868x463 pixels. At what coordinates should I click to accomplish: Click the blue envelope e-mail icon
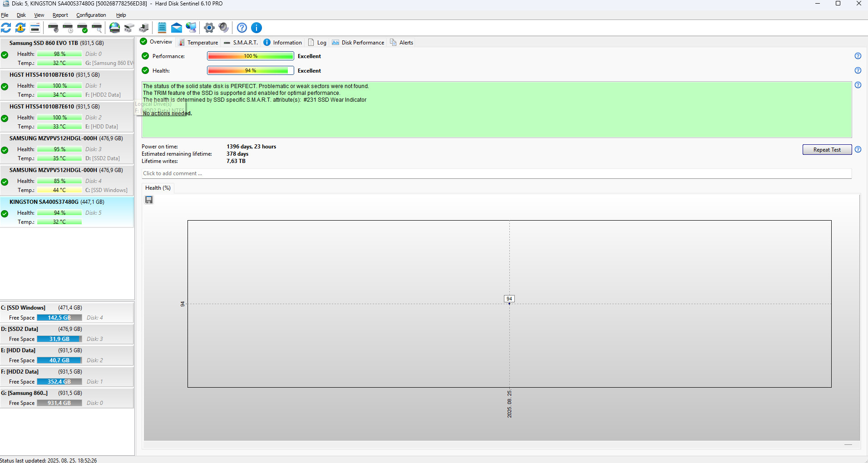pyautogui.click(x=177, y=28)
